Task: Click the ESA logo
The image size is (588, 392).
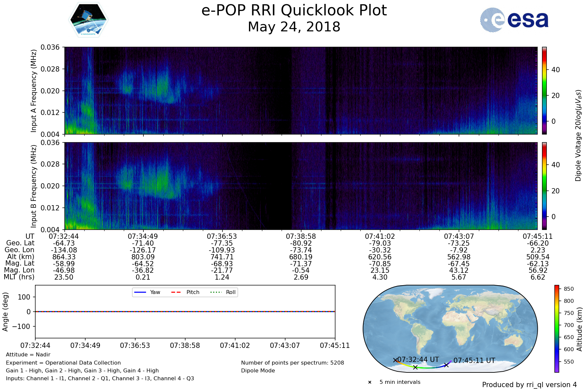Action: click(514, 20)
